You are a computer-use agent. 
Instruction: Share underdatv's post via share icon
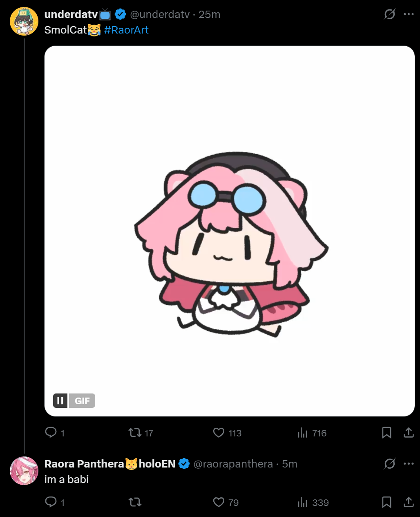(409, 433)
